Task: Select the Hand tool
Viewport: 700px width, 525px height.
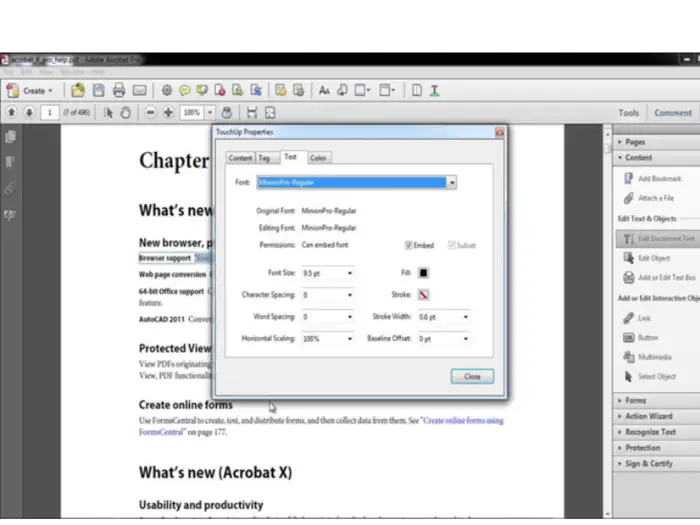Action: (126, 113)
